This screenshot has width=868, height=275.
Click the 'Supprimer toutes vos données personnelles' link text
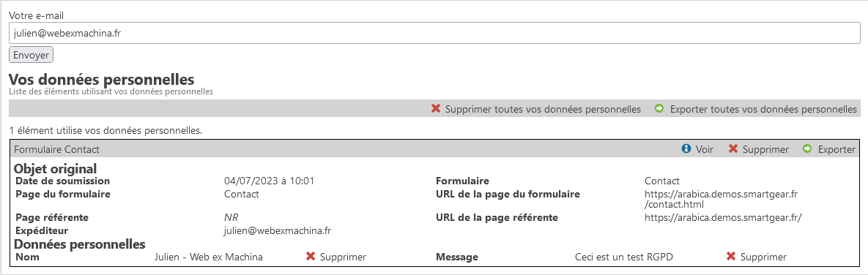click(x=543, y=109)
